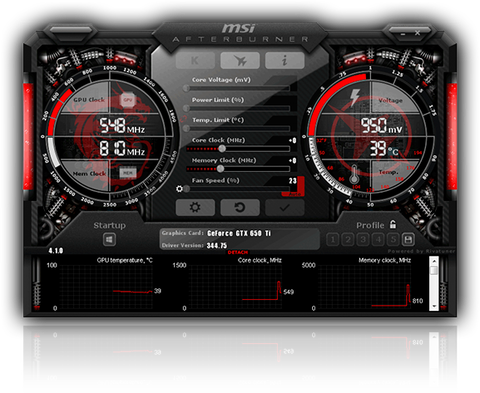The height and width of the screenshot is (393, 480).
Task: Select profile slot 5
Action: [x=393, y=239]
